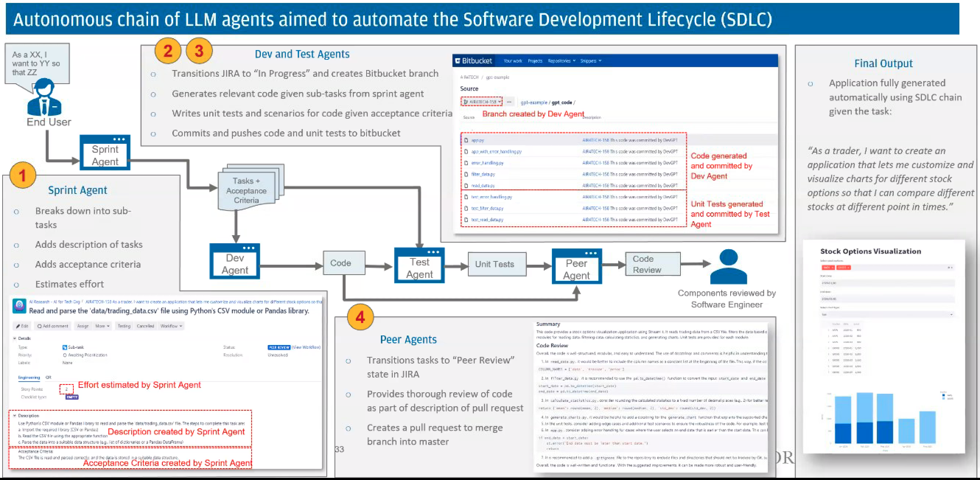980x480 pixels.
Task: Click the Edit button in JIRA issue
Action: 22,326
